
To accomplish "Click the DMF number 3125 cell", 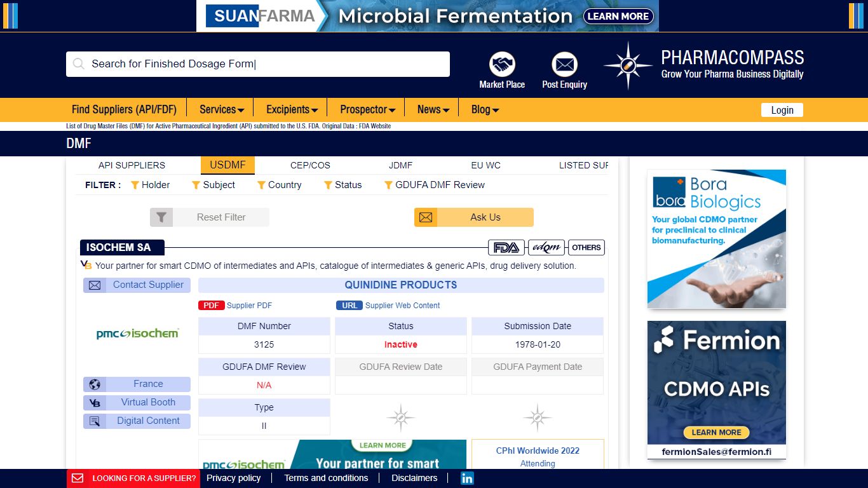I will coord(264,344).
